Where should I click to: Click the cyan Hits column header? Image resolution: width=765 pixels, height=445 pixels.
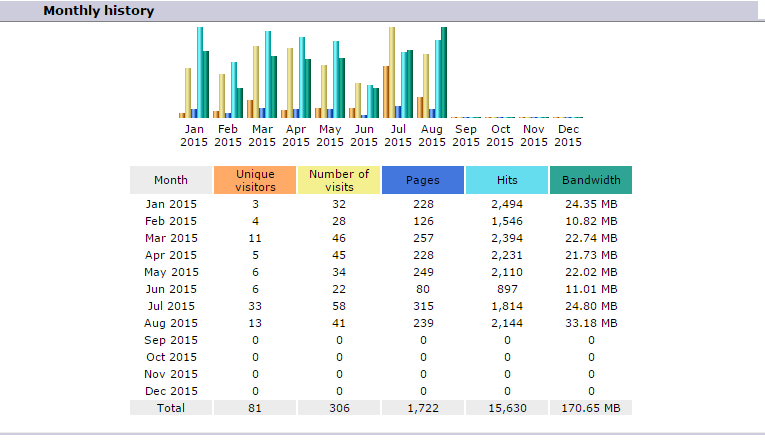click(507, 180)
